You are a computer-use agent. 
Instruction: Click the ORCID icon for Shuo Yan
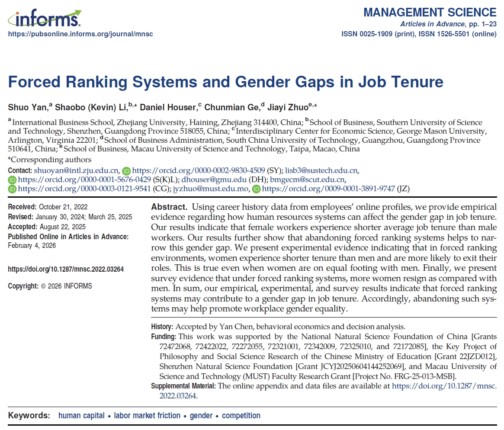coord(126,170)
